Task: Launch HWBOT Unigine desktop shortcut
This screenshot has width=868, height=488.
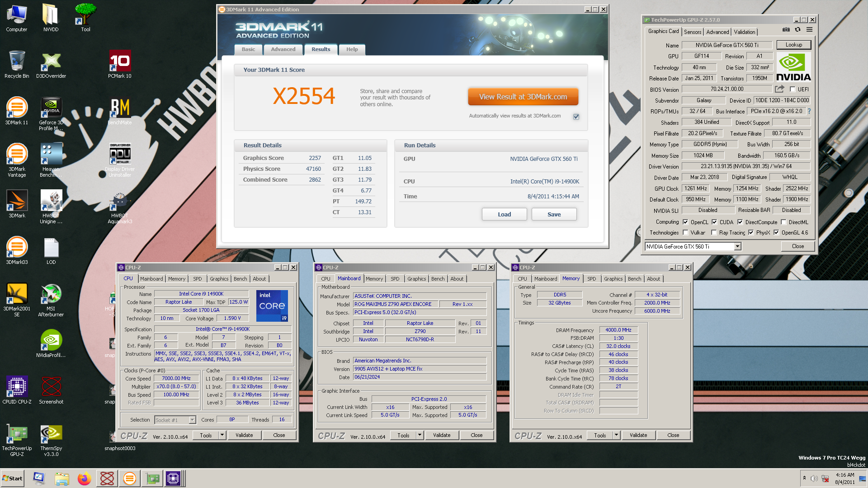Action: coord(51,207)
